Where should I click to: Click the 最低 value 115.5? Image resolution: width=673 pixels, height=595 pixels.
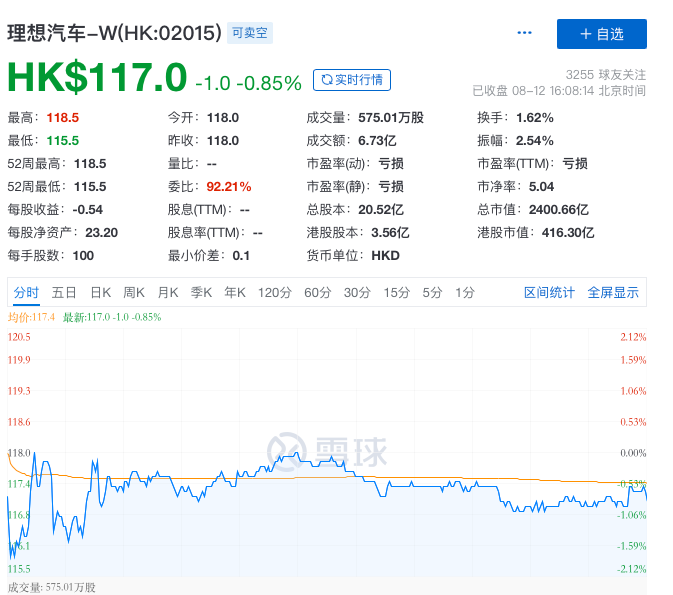(x=63, y=140)
